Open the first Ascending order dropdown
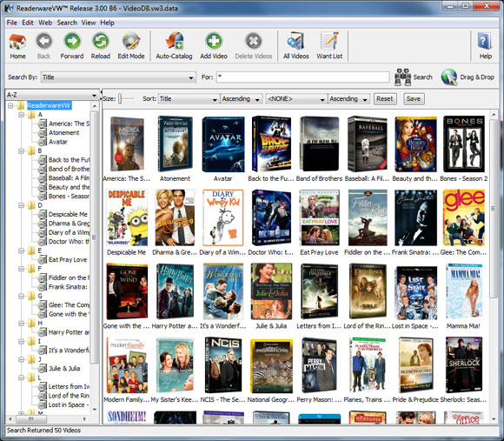 pyautogui.click(x=241, y=99)
